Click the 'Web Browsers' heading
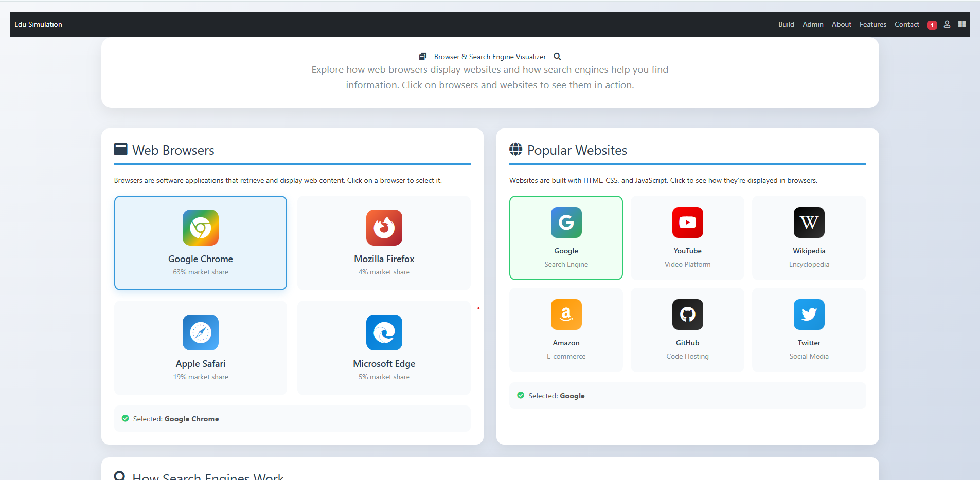This screenshot has width=980, height=480. point(173,150)
